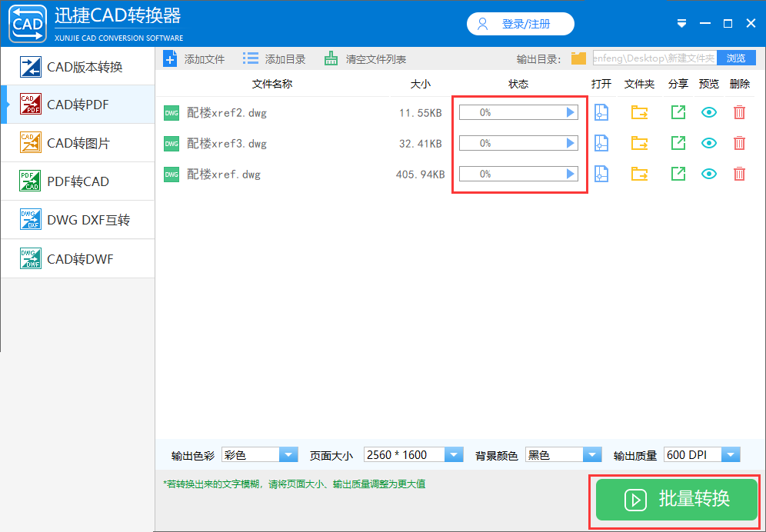Preview 配楼xref.dwg with eye icon

(x=709, y=174)
